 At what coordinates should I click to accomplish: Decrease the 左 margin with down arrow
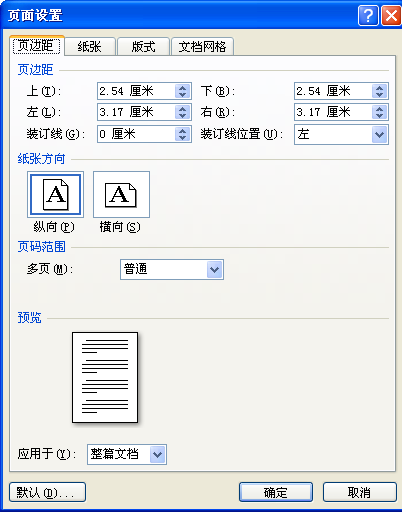coord(182,116)
